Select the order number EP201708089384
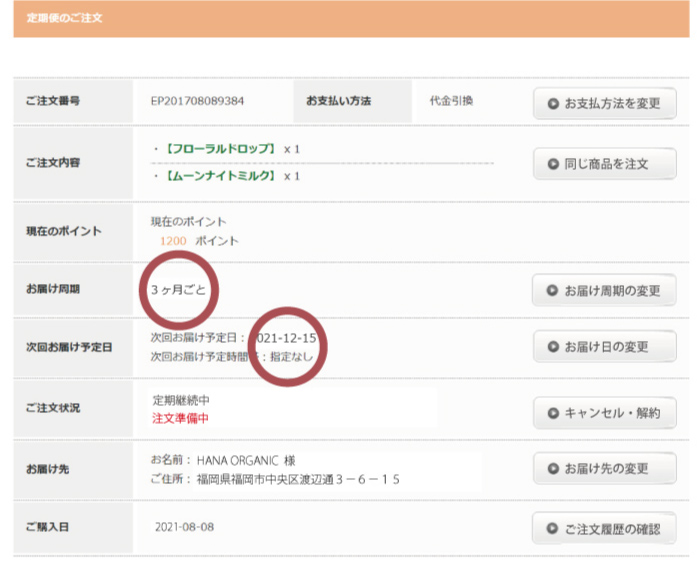700x561 pixels. coord(197,101)
